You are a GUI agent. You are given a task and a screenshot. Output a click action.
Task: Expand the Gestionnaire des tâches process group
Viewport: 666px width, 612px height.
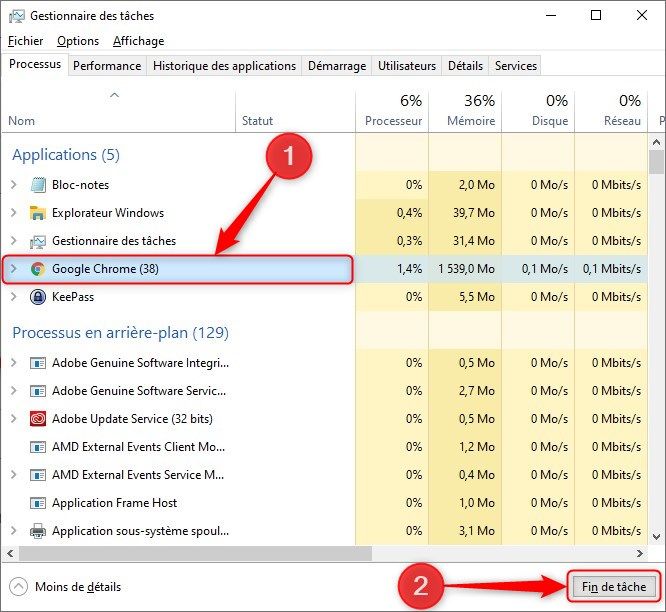coord(14,241)
